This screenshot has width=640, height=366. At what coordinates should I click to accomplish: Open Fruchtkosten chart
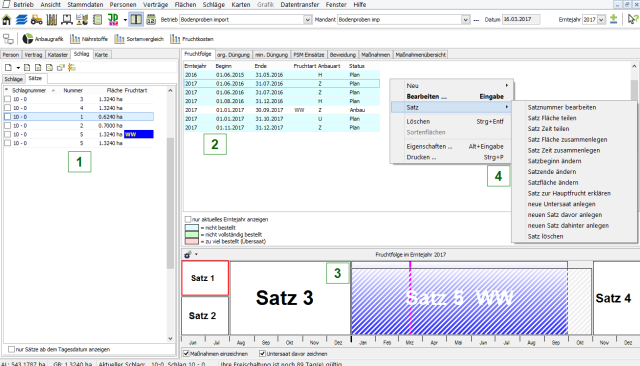(192, 39)
